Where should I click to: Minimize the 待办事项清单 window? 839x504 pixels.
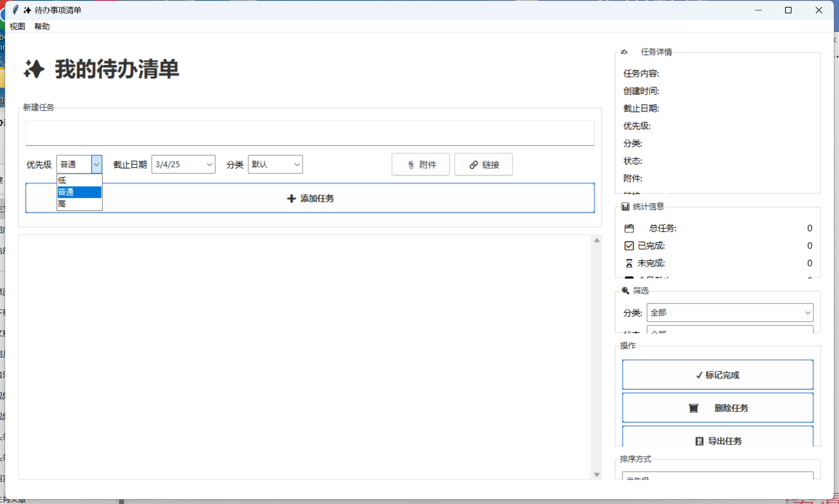pos(758,10)
